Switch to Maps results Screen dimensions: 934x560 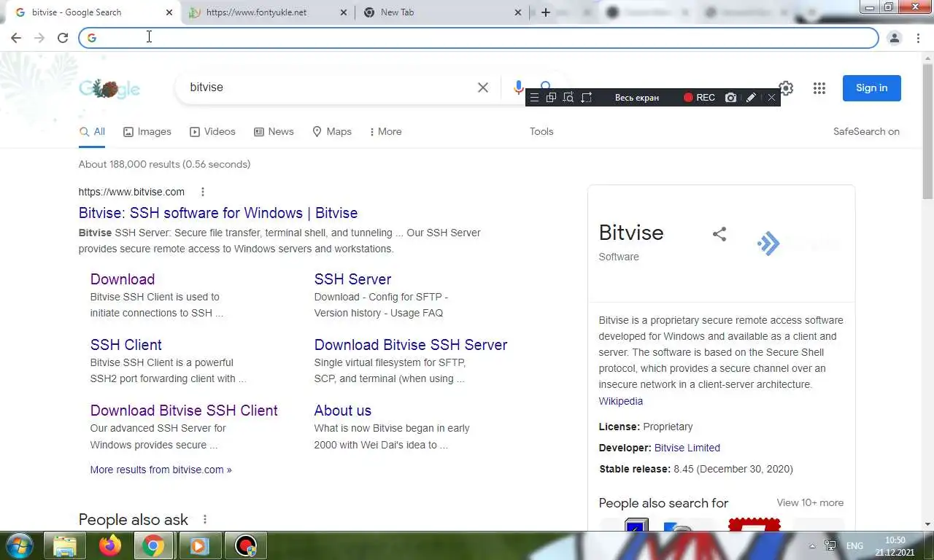(x=331, y=132)
